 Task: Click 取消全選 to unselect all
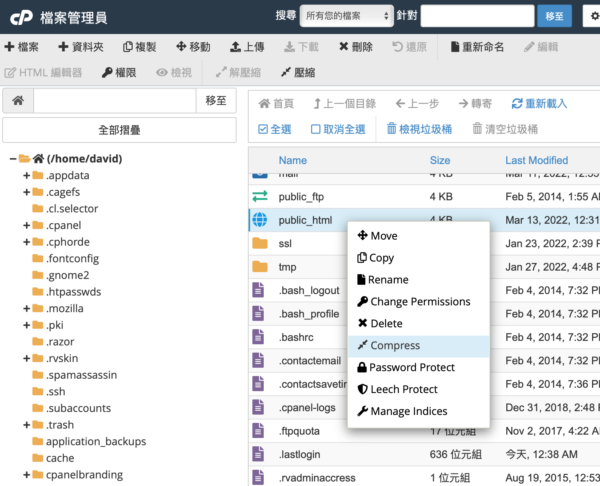pos(338,129)
